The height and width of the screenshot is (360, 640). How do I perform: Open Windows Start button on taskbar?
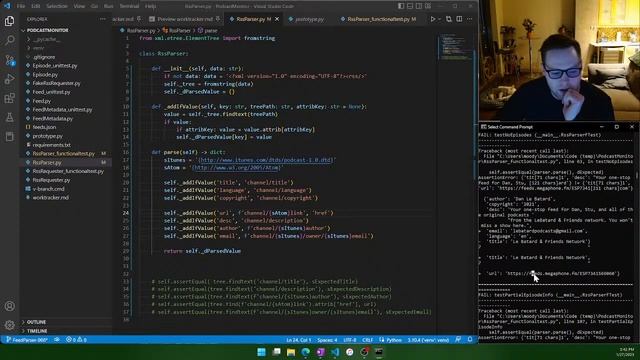pos(262,352)
